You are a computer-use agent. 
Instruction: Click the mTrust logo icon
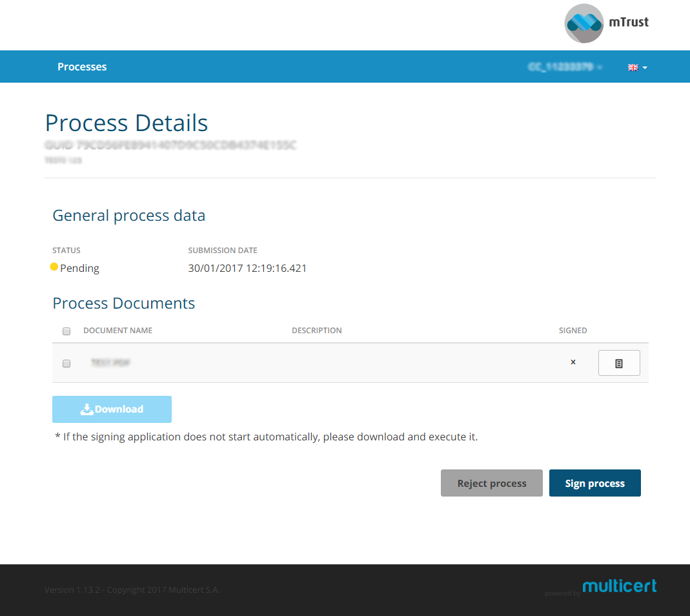[583, 23]
